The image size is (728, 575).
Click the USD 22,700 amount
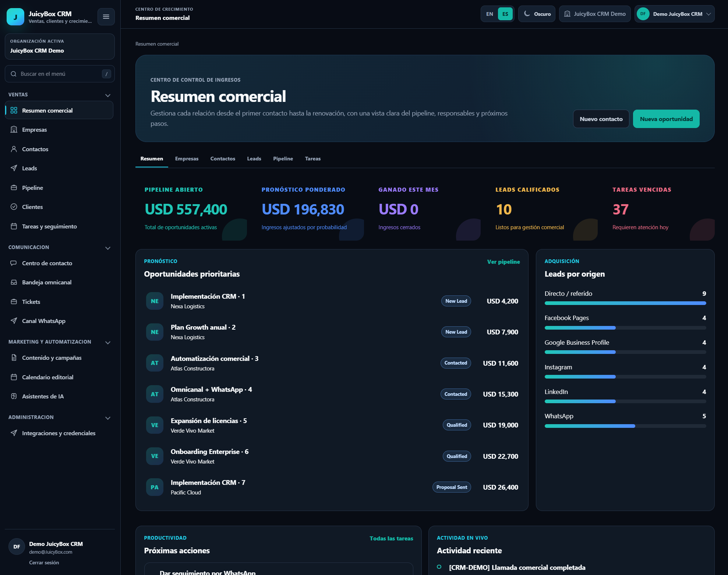pyautogui.click(x=501, y=456)
